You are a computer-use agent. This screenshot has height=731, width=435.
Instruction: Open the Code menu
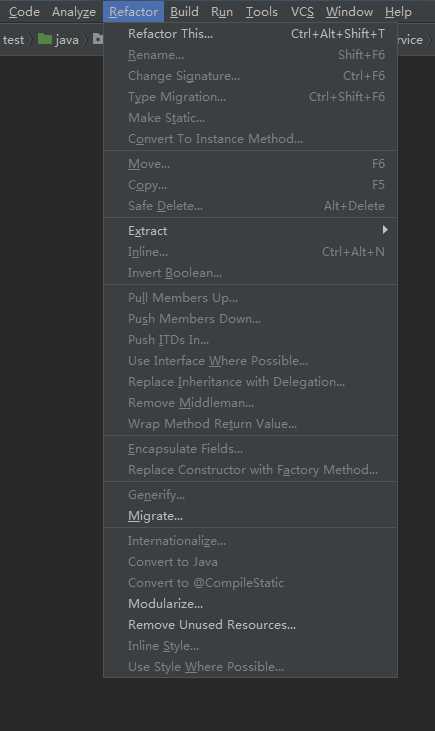click(x=24, y=12)
